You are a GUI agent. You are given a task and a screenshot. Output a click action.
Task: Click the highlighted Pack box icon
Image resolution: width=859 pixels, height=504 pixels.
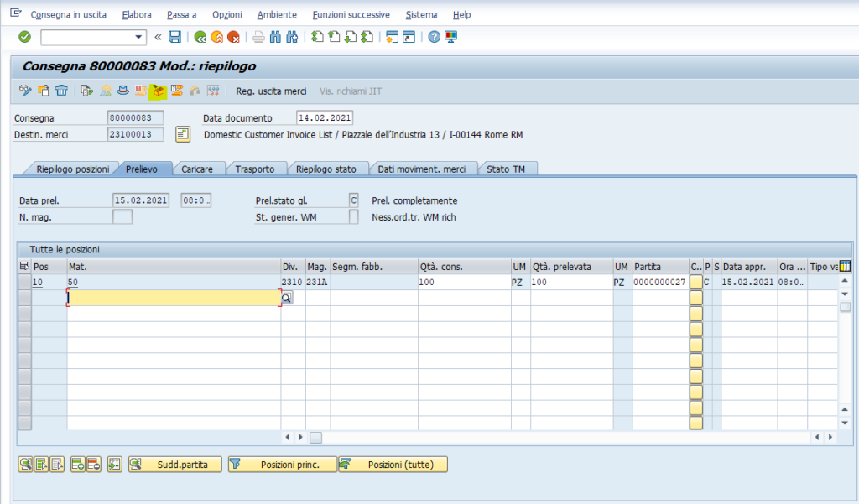[159, 91]
